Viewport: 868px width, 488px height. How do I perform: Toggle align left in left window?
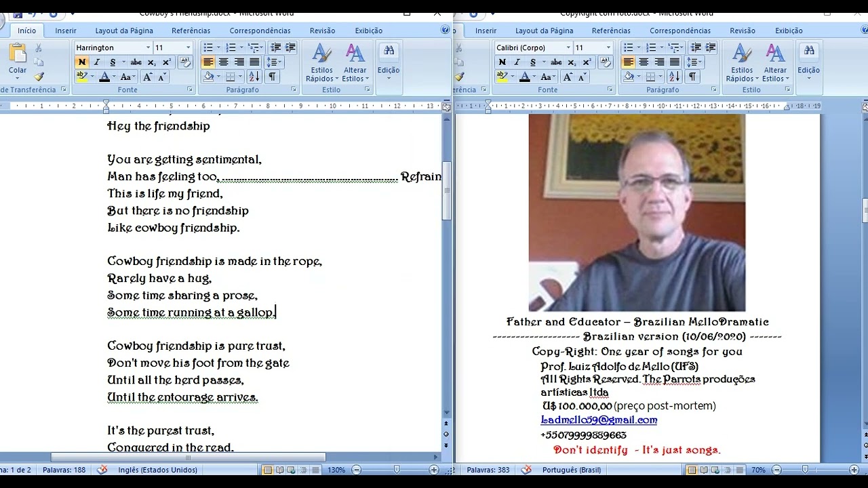click(208, 62)
